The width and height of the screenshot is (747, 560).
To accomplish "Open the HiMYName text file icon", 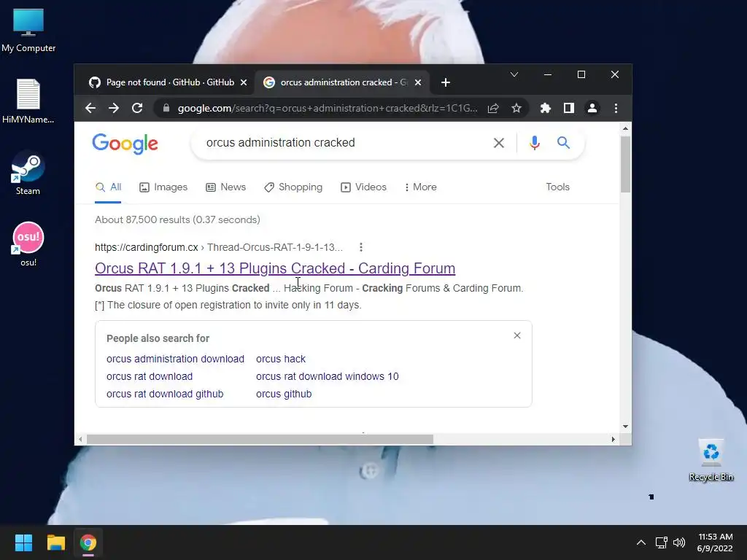I will [28, 101].
